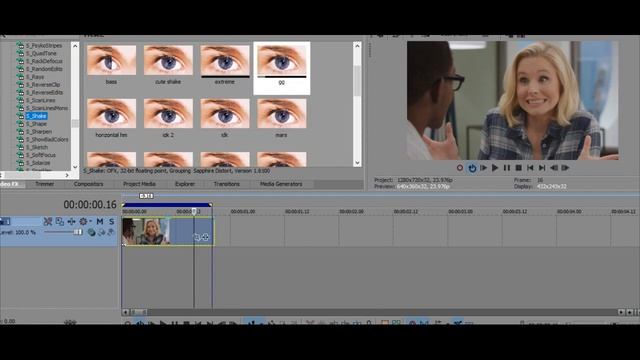Choose the 'mars' preset thumbnail
The width and height of the screenshot is (640, 360).
click(282, 113)
